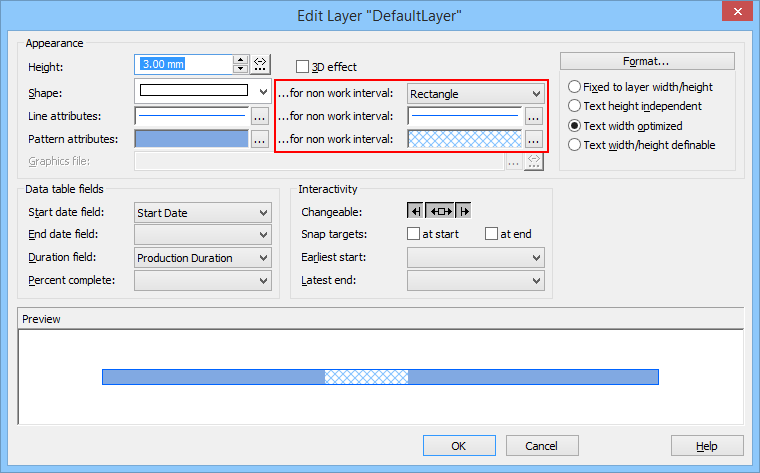Open Line attributes ellipsis button
760x473 pixels.
coord(260,116)
